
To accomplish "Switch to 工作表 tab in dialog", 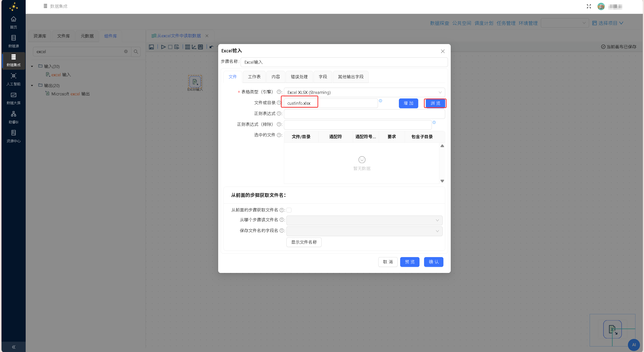I will 254,77.
